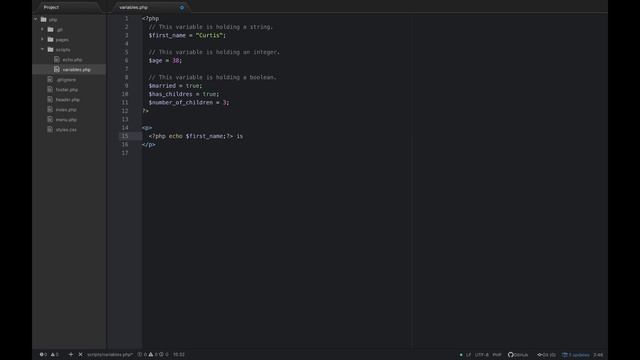This screenshot has width=640, height=360.
Task: Click the $age variable on line 6
Action: coord(156,60)
